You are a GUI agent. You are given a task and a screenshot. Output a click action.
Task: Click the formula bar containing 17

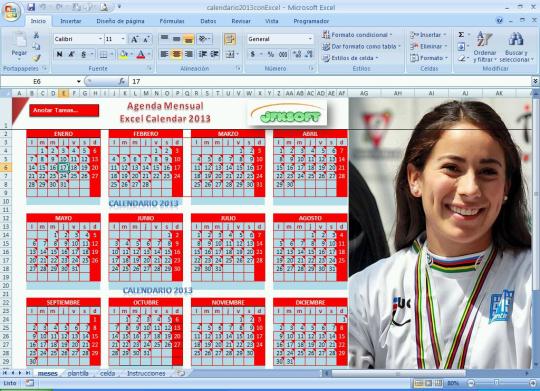click(x=330, y=81)
